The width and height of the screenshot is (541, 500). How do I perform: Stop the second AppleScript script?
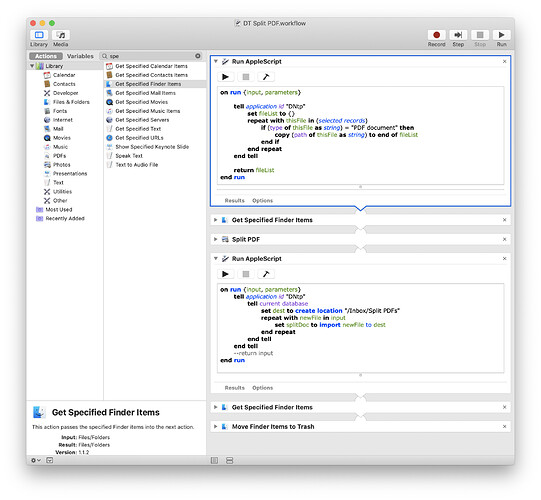(x=246, y=274)
